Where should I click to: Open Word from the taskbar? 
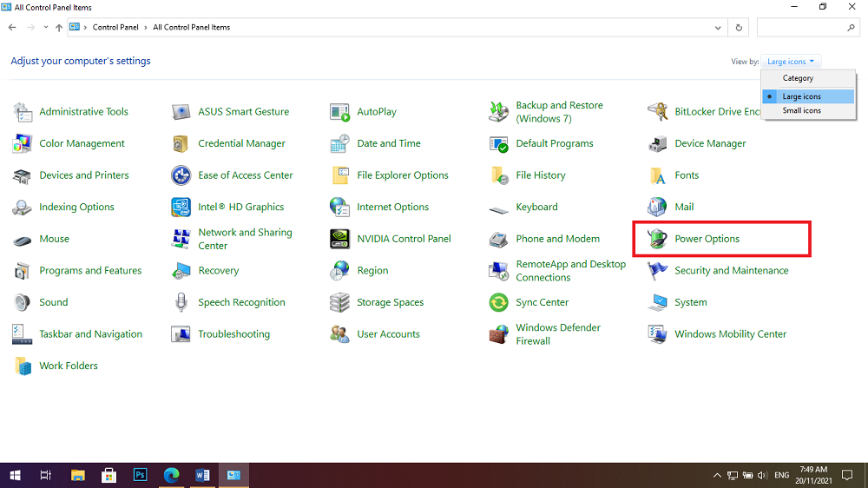pos(202,475)
